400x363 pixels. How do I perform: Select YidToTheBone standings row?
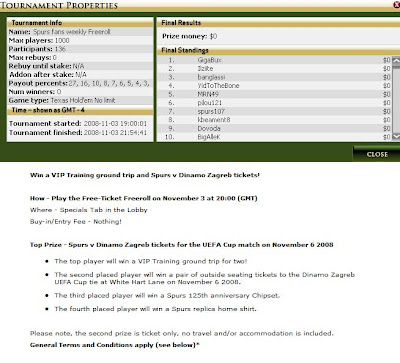[x=275, y=86]
